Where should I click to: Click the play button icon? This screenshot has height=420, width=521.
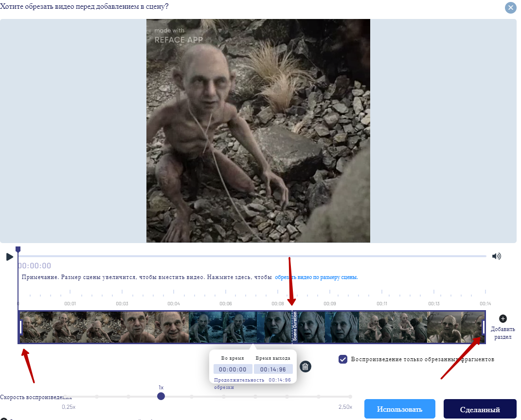[x=10, y=257]
